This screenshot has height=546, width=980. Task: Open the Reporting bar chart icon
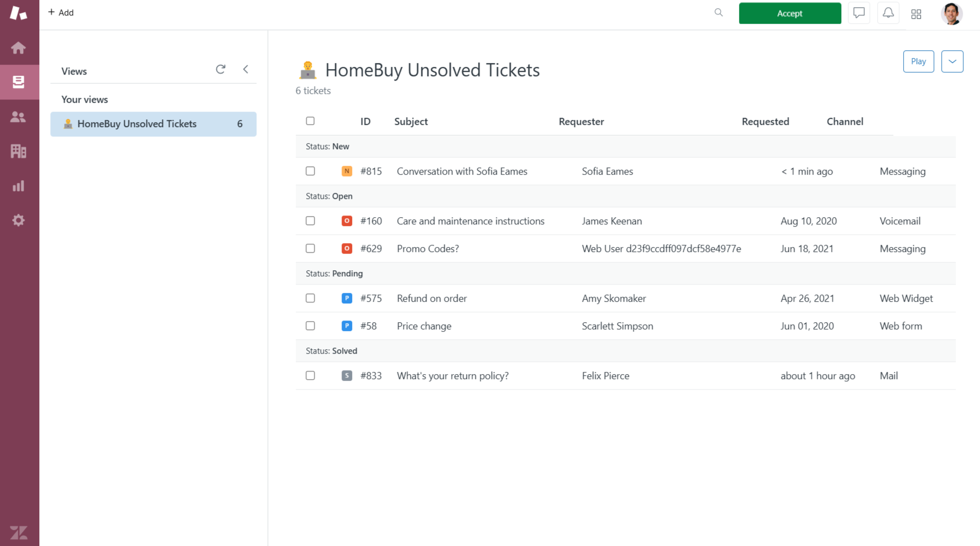point(18,186)
